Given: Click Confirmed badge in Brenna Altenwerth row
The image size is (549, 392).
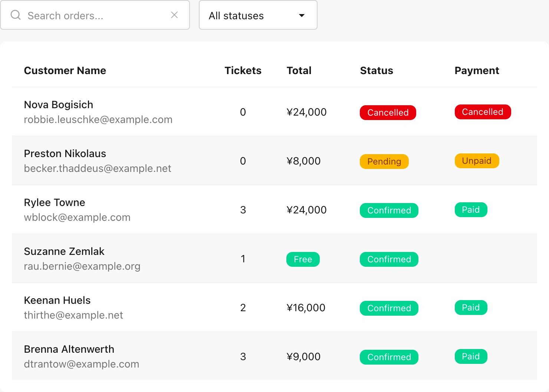Looking at the screenshot, I should (x=389, y=357).
